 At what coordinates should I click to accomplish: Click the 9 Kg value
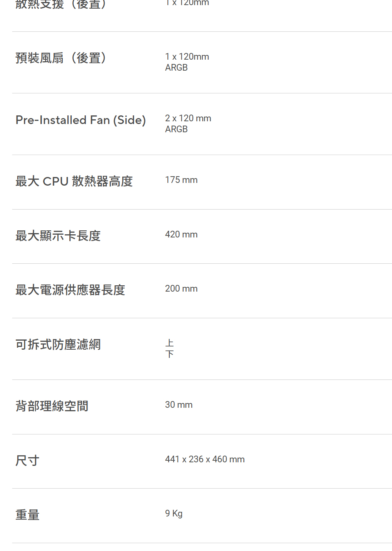[x=174, y=513]
